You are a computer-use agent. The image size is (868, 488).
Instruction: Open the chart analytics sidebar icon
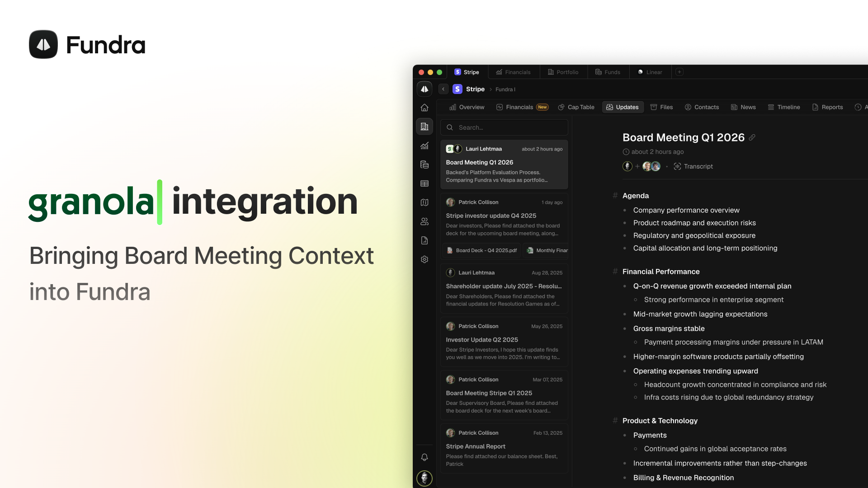424,145
